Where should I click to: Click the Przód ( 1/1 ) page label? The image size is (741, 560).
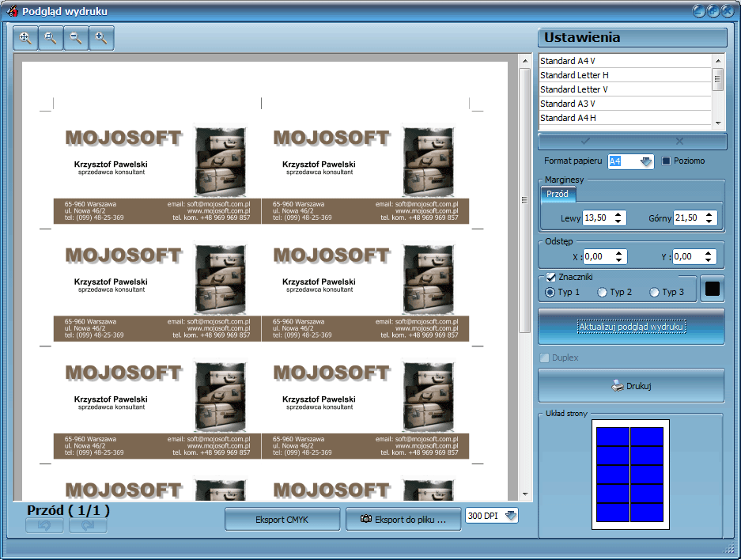[x=68, y=510]
